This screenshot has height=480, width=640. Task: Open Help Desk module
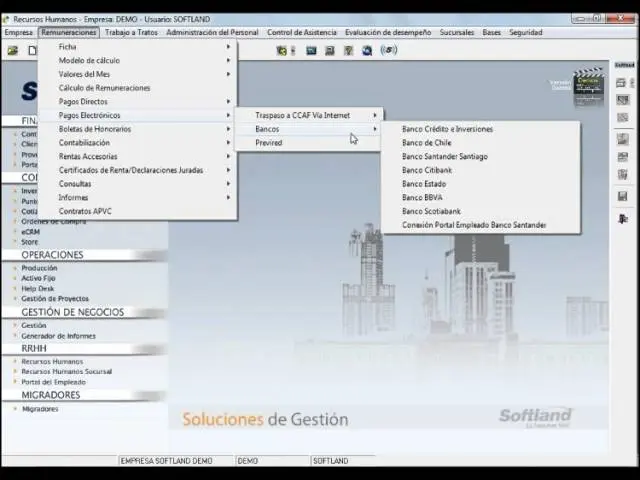pyautogui.click(x=38, y=289)
